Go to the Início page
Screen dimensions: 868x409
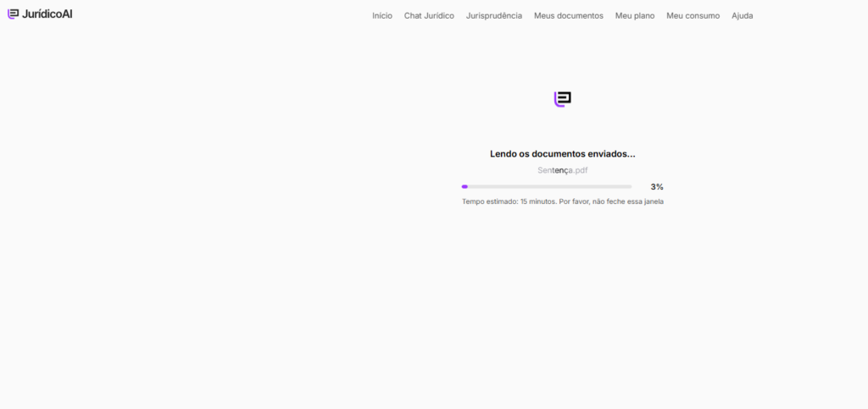[x=381, y=15]
